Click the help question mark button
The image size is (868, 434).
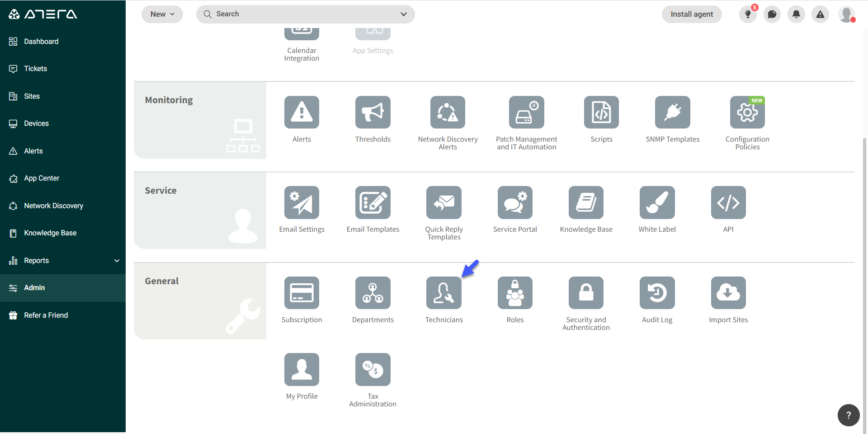click(849, 415)
